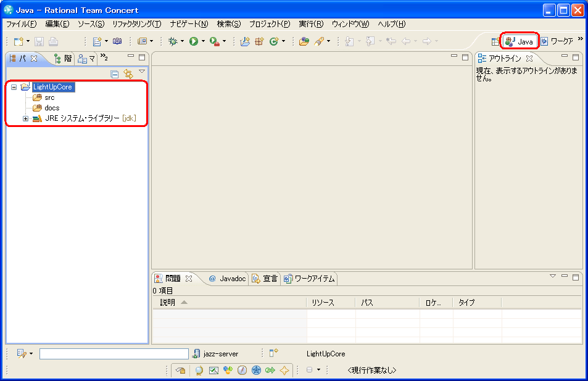
Task: Open the Debug dropdown arrow
Action: [182, 41]
